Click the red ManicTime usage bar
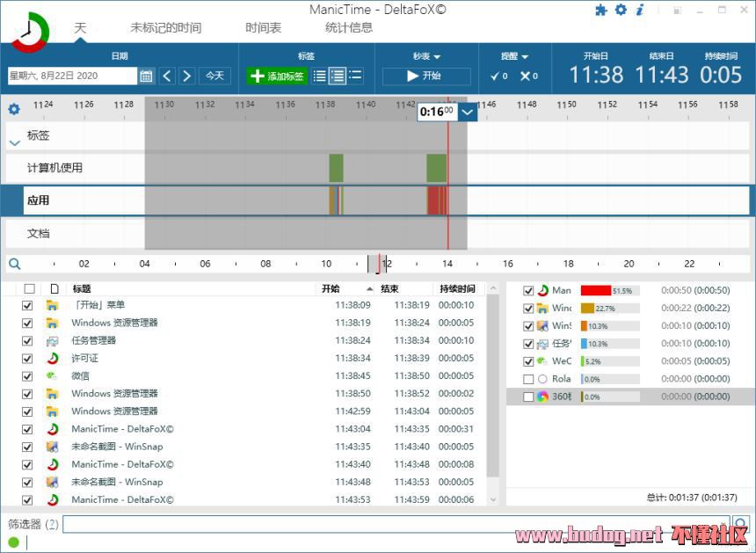Image resolution: width=756 pixels, height=553 pixels. (x=595, y=290)
